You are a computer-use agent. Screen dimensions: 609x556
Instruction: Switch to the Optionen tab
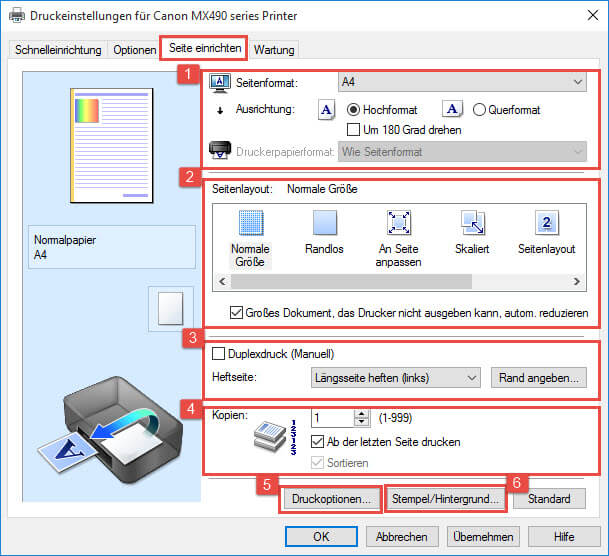click(134, 50)
